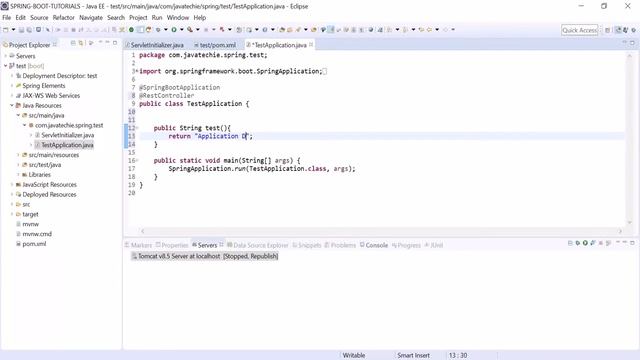
Task: Click the External Tools run icon
Action: click(x=190, y=29)
